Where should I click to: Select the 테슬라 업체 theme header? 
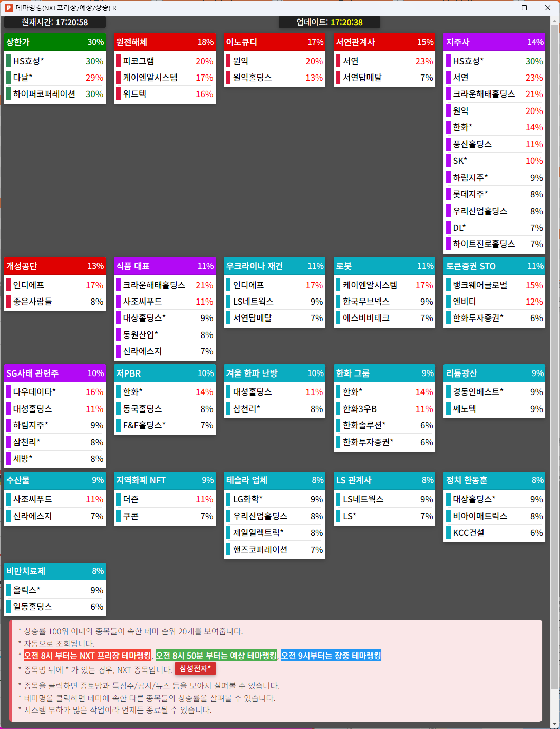(x=275, y=480)
